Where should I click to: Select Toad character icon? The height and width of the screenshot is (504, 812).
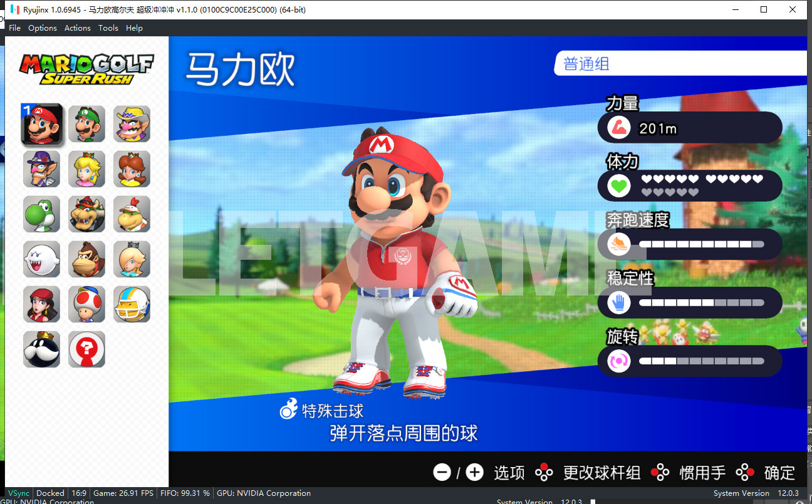[86, 304]
